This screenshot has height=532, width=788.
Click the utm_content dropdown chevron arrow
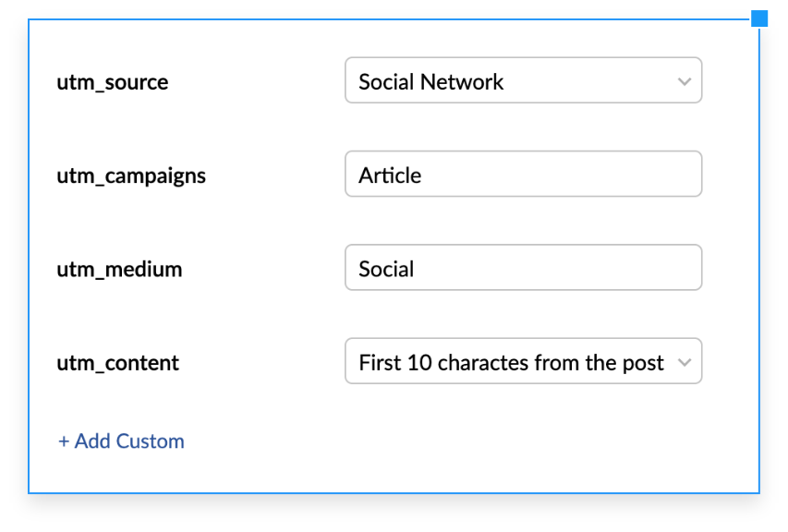point(684,361)
